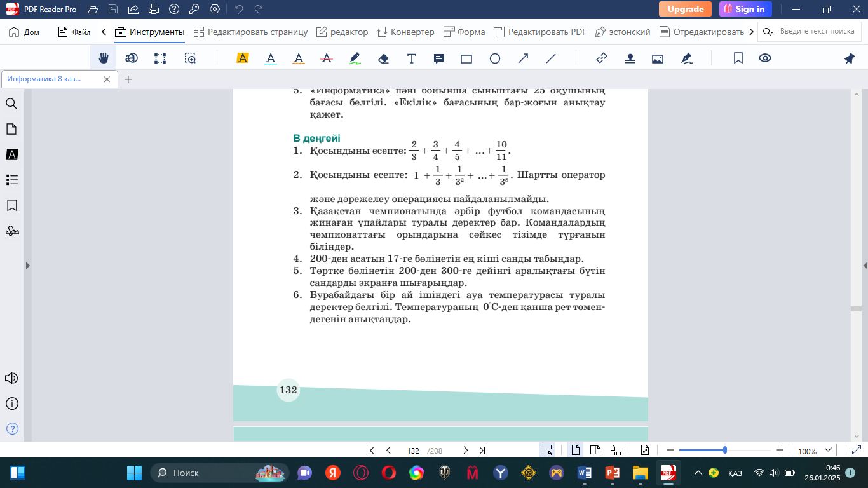868x488 pixels.
Task: Close the Информатика 8 document tab
Action: [x=107, y=79]
